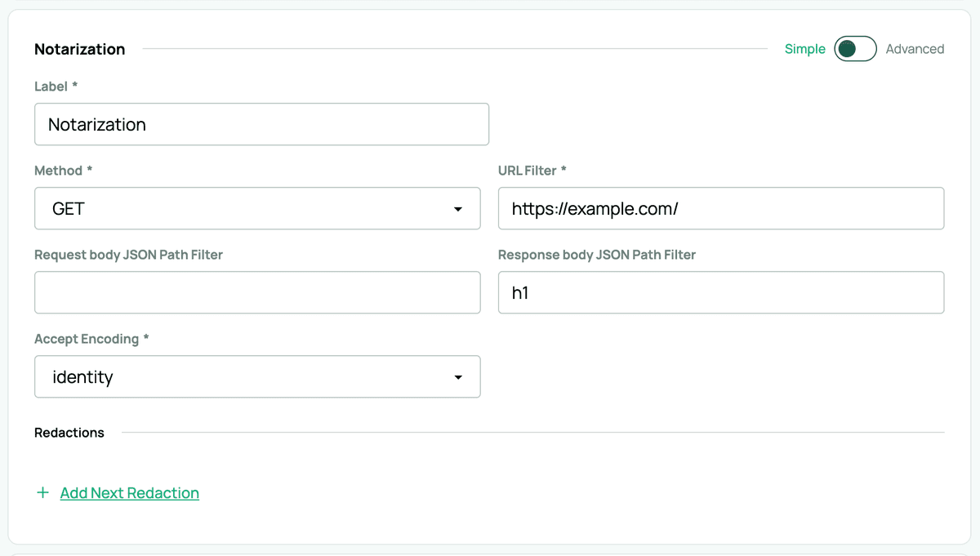
Task: Toggle the Simple/Advanced mode switch
Action: point(855,49)
